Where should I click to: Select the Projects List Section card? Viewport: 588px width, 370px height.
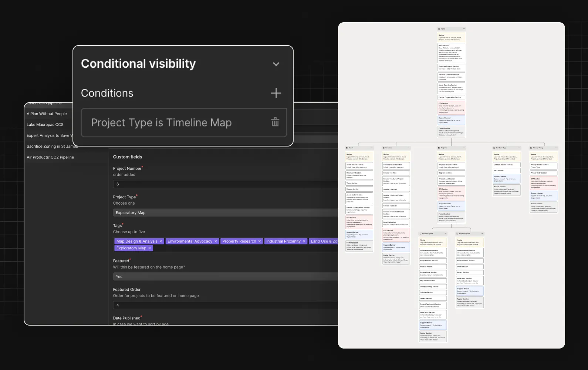pyautogui.click(x=451, y=181)
